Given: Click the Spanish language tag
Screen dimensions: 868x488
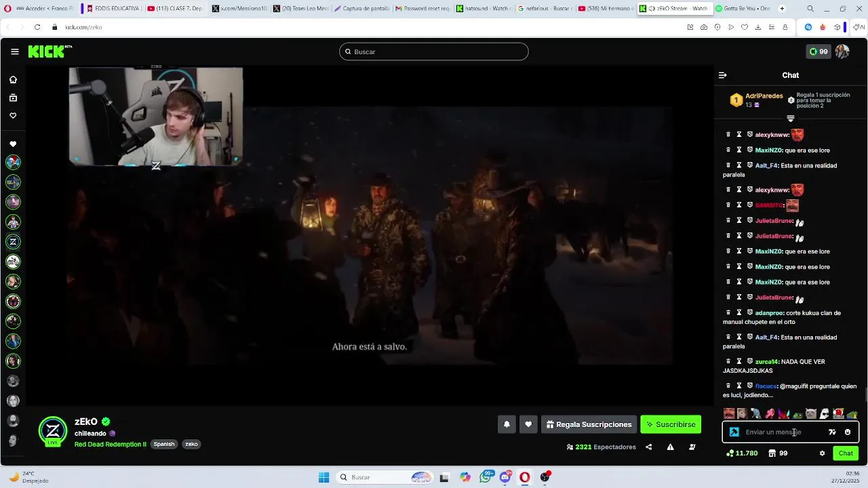Looking at the screenshot, I should (164, 445).
